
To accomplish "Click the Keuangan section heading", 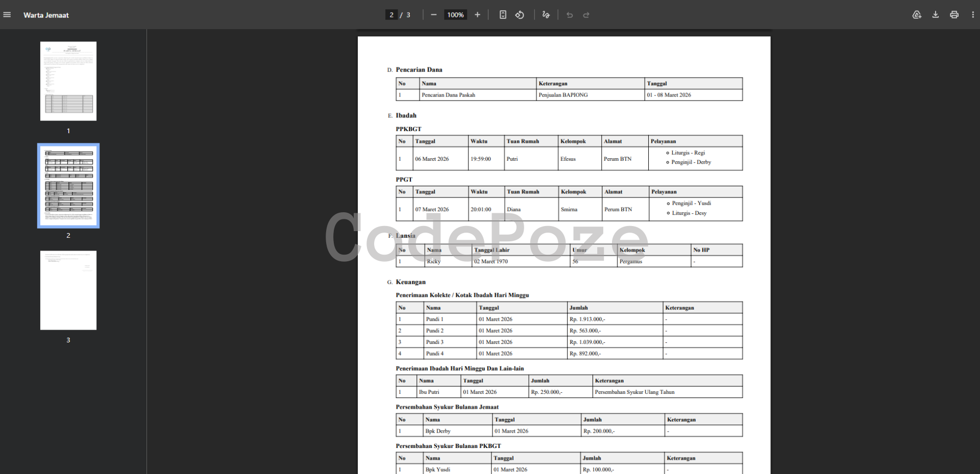I will point(410,282).
